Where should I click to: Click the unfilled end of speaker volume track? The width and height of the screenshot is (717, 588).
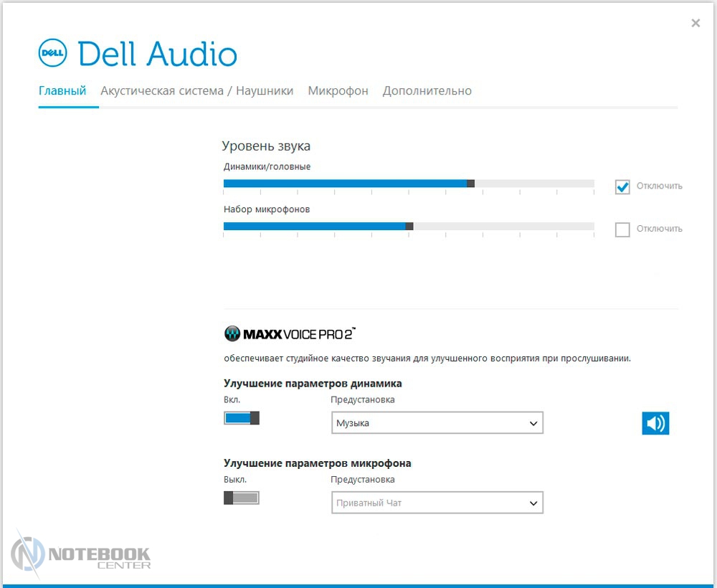[x=574, y=184]
